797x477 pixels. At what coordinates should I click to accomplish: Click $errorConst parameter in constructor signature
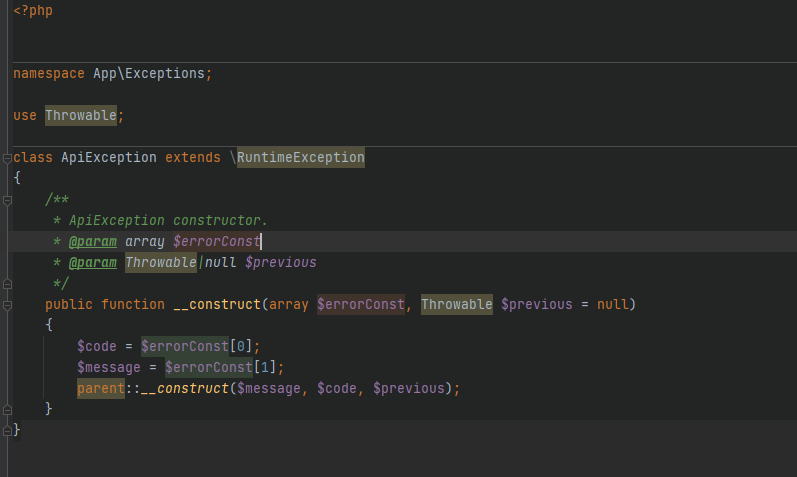point(360,305)
